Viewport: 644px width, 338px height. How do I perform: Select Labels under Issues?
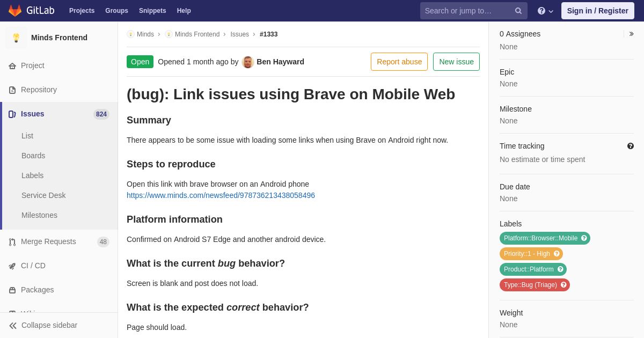[x=32, y=175]
